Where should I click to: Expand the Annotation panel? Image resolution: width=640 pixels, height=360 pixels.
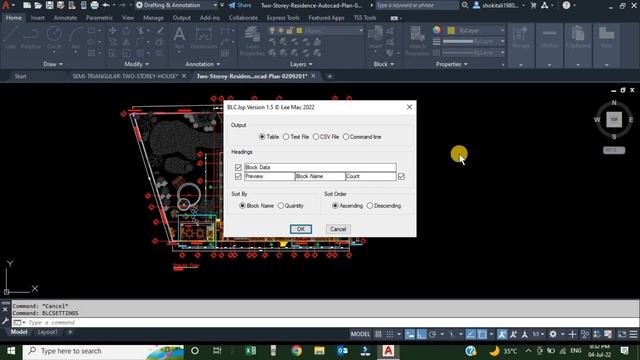202,64
